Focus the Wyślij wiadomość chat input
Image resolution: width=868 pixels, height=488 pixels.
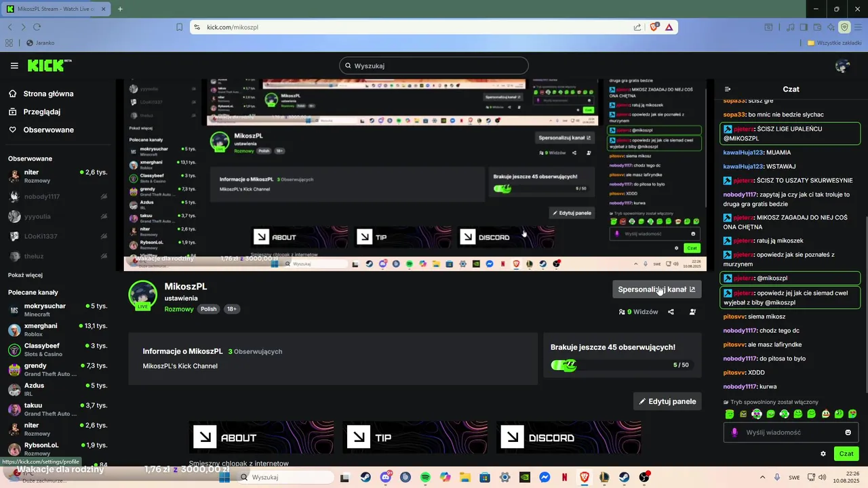pyautogui.click(x=791, y=432)
